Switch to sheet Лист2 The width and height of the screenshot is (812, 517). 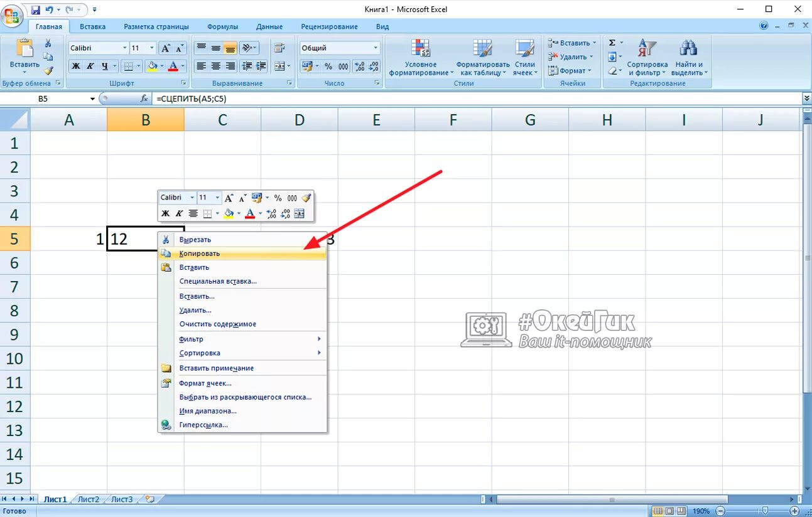(88, 499)
